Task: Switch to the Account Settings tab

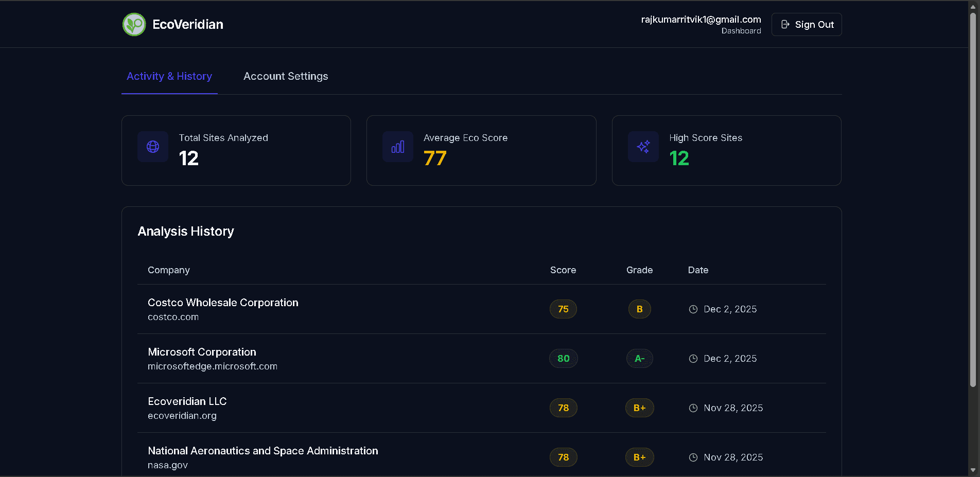Action: coord(286,76)
